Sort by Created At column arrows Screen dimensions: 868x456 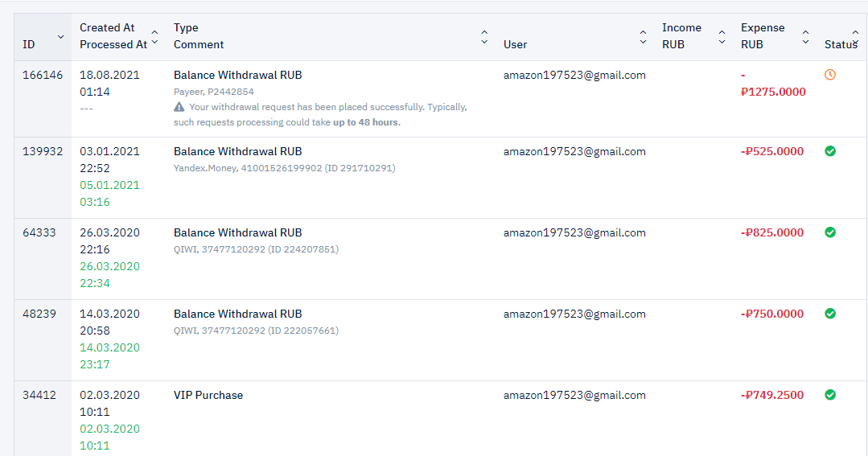pos(154,37)
